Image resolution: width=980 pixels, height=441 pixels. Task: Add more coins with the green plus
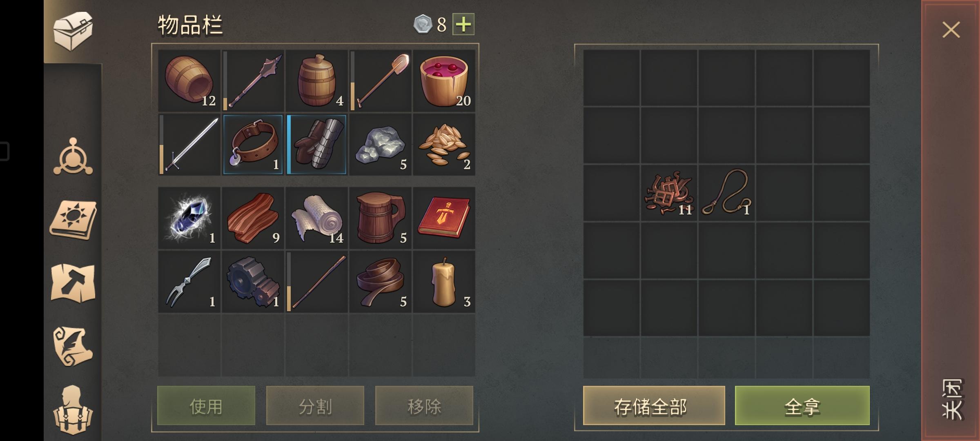pos(463,24)
